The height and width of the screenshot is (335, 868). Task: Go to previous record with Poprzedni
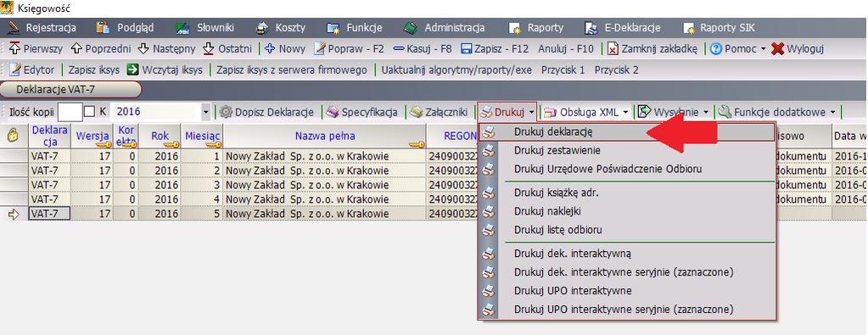[x=101, y=48]
